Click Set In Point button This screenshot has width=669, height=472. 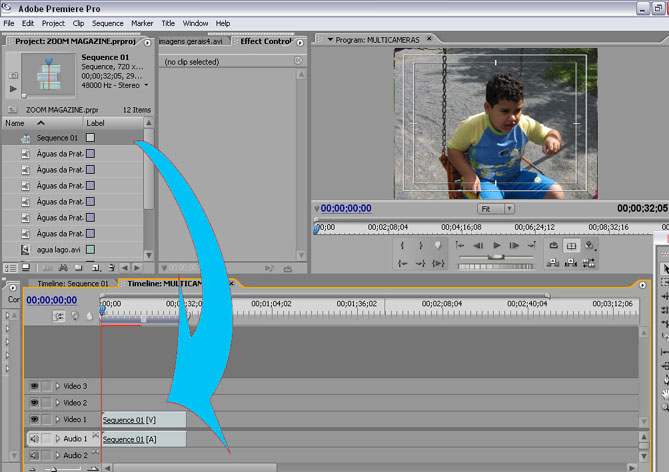click(x=403, y=245)
